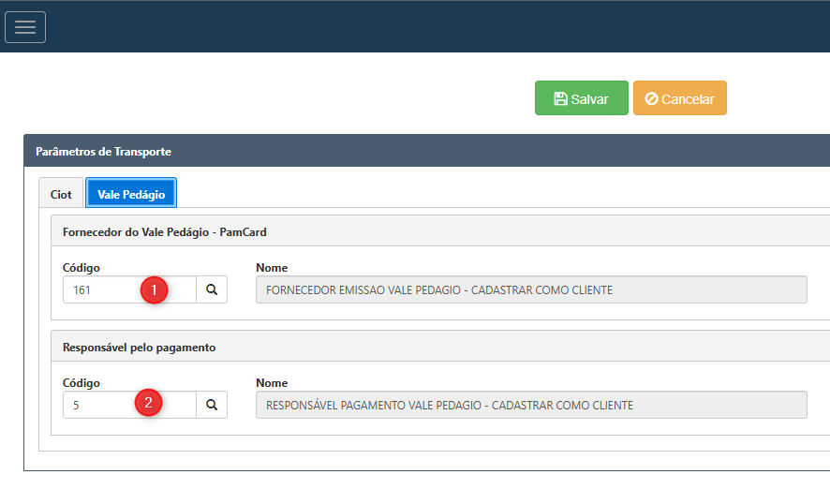Click the red number 1 marker
This screenshot has height=504, width=830.
click(x=154, y=290)
